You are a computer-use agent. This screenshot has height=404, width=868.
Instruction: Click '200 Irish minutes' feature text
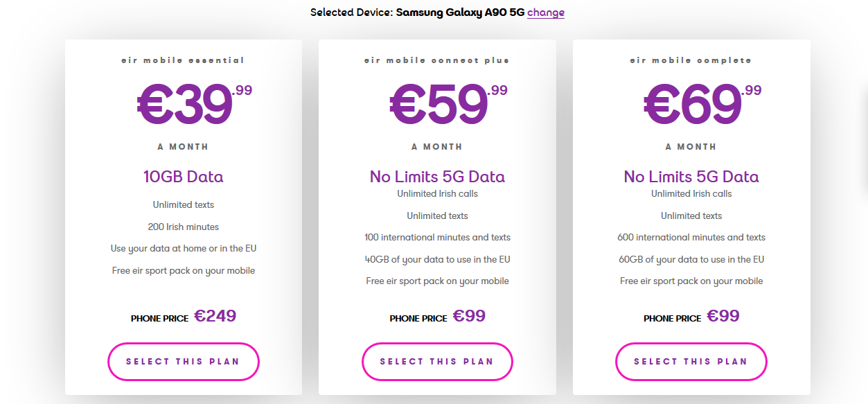click(184, 227)
